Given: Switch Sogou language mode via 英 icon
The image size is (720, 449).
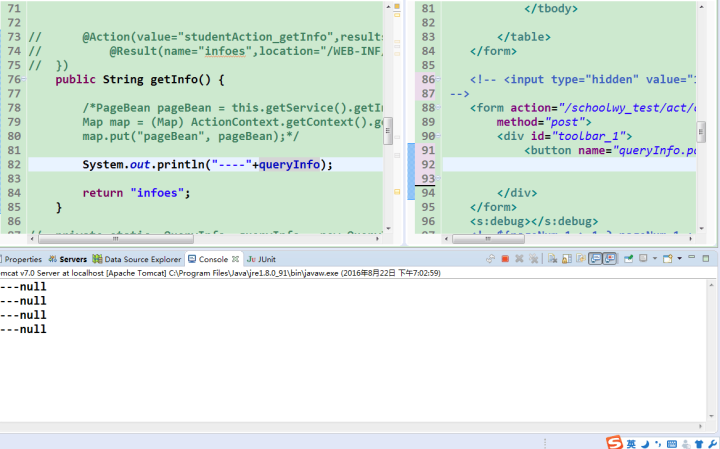Looking at the screenshot, I should pyautogui.click(x=631, y=444).
